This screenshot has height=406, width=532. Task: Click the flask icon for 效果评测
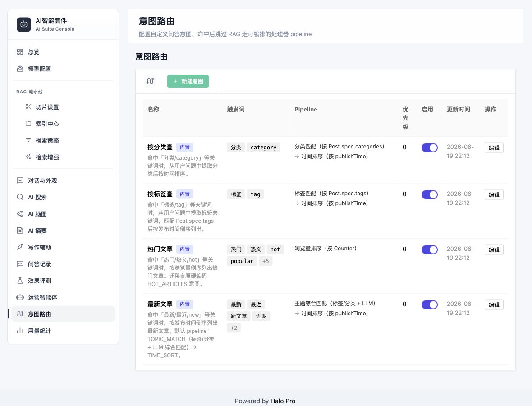[20, 281]
